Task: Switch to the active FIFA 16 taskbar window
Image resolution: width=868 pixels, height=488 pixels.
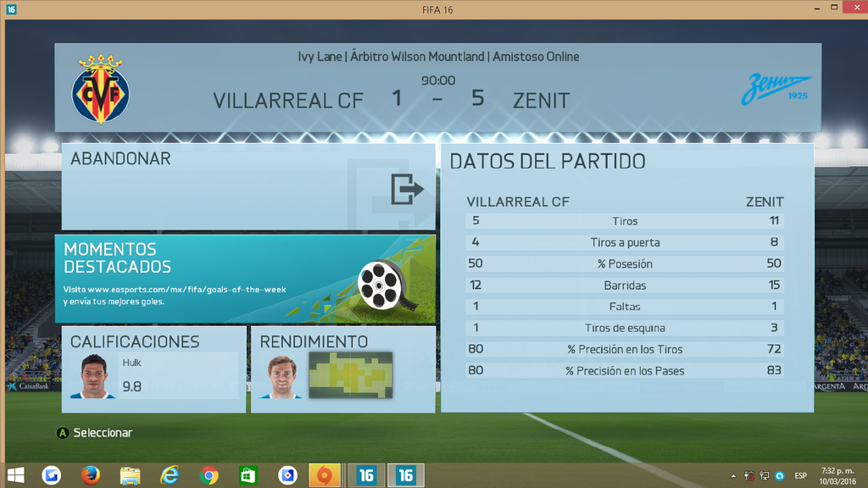Action: point(406,475)
